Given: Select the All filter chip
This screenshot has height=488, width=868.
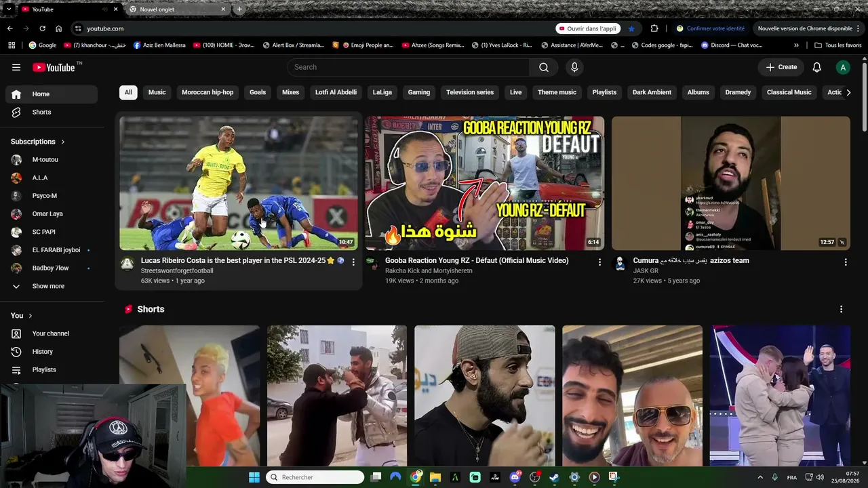Looking at the screenshot, I should coord(128,92).
